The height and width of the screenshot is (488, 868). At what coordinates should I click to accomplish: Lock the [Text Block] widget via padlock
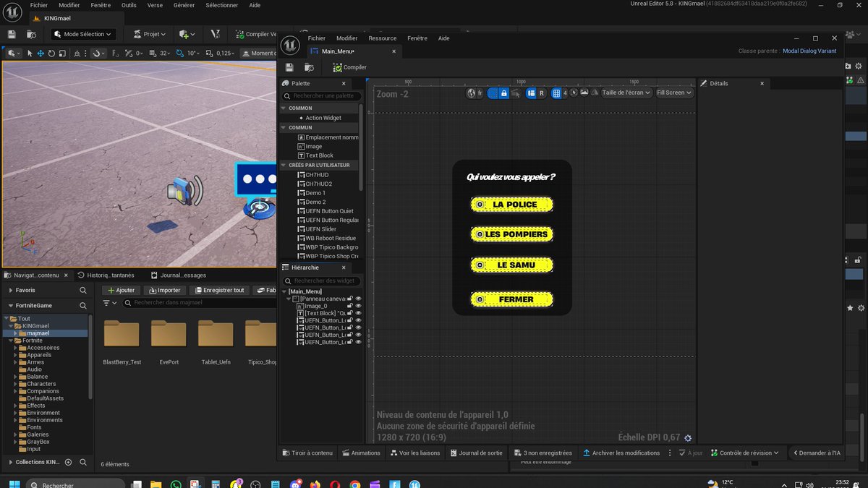[350, 312]
